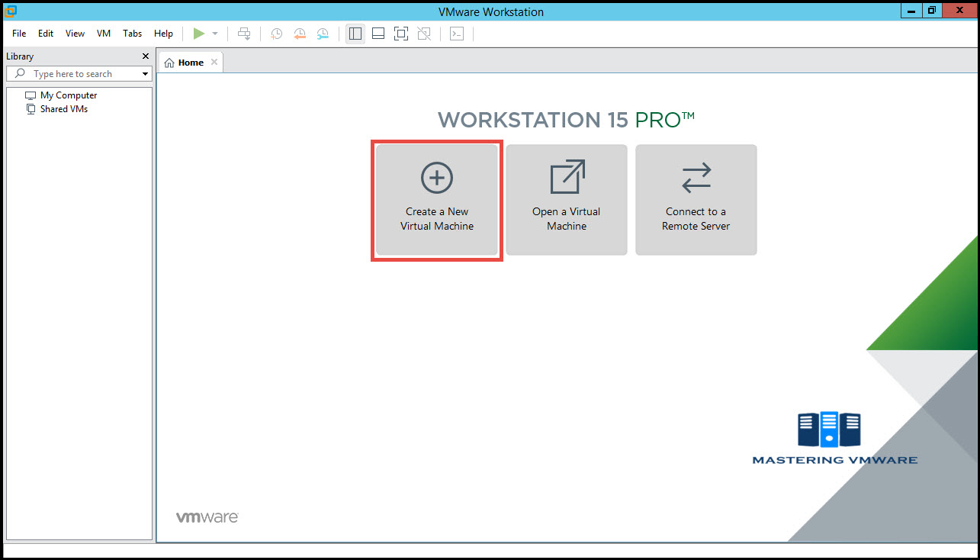This screenshot has width=980, height=560.
Task: Open the VM menu
Action: coord(104,34)
